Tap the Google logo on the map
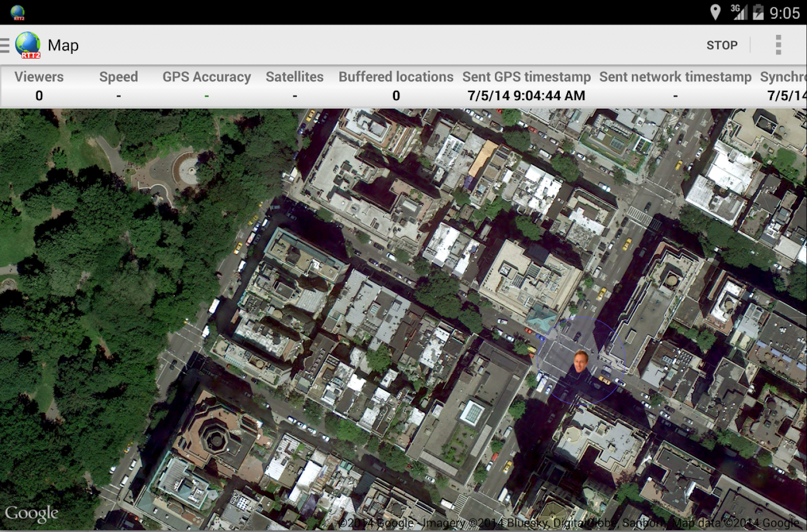 33,512
